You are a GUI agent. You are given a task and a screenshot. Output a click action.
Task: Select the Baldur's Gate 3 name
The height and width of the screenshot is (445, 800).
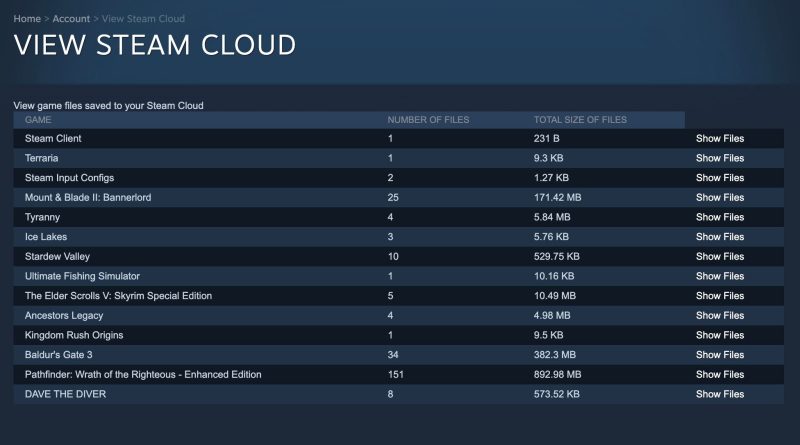coord(59,355)
